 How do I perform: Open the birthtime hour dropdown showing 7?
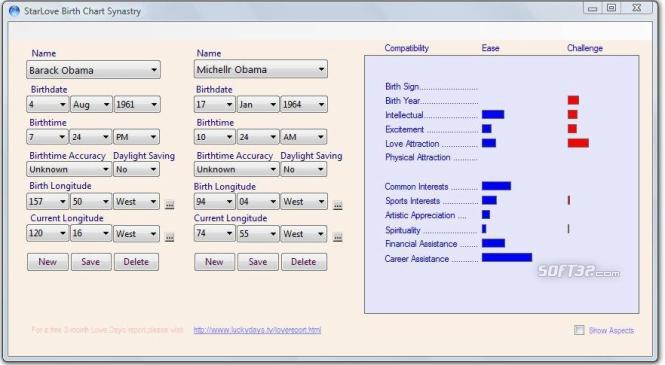(47, 137)
